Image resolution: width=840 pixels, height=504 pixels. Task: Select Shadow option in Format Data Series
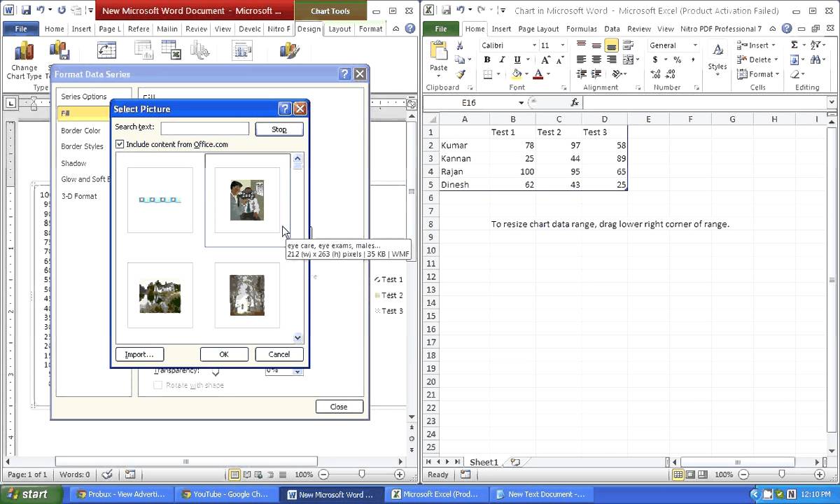pos(73,163)
